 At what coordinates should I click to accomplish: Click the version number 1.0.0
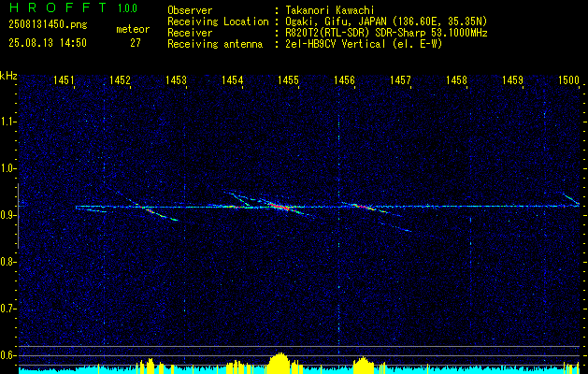point(127,8)
